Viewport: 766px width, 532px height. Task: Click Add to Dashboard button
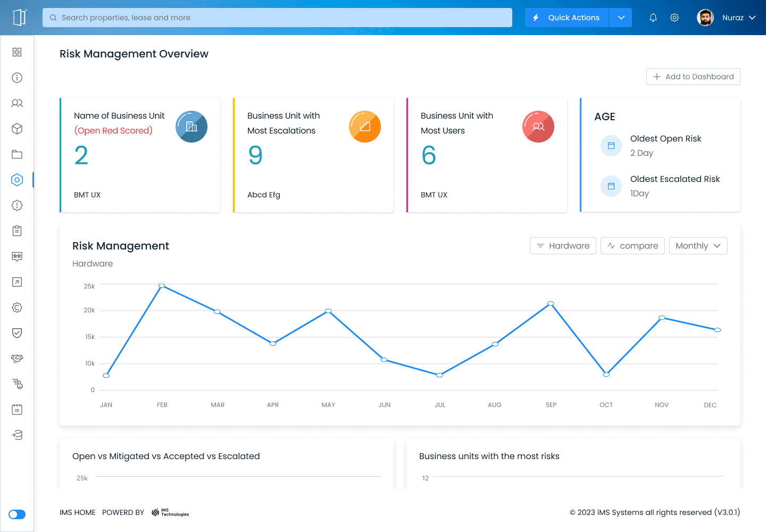[x=693, y=77]
